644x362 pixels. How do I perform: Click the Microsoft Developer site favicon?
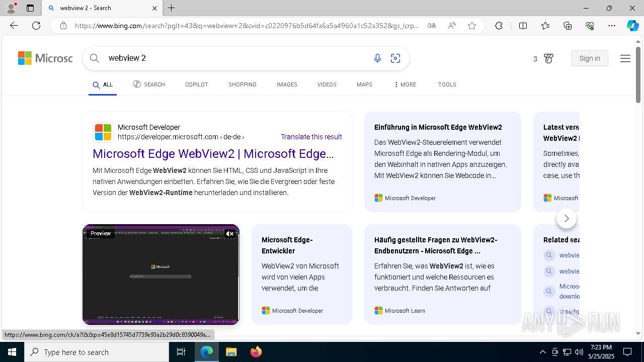coord(103,132)
